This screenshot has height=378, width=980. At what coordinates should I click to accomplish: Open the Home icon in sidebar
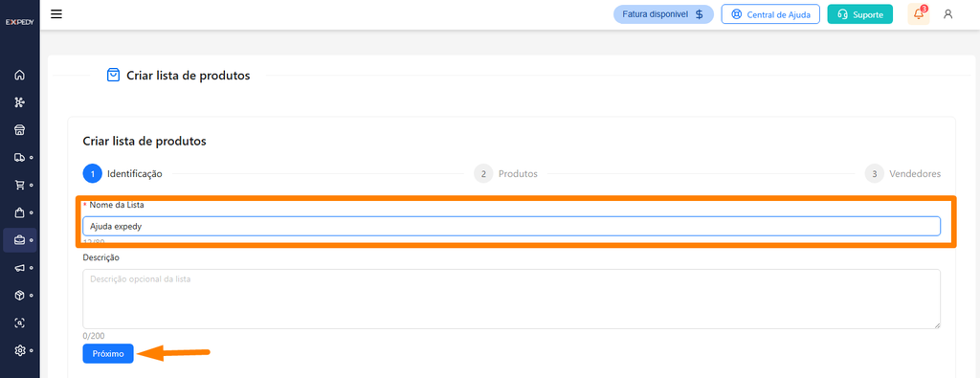click(x=19, y=75)
